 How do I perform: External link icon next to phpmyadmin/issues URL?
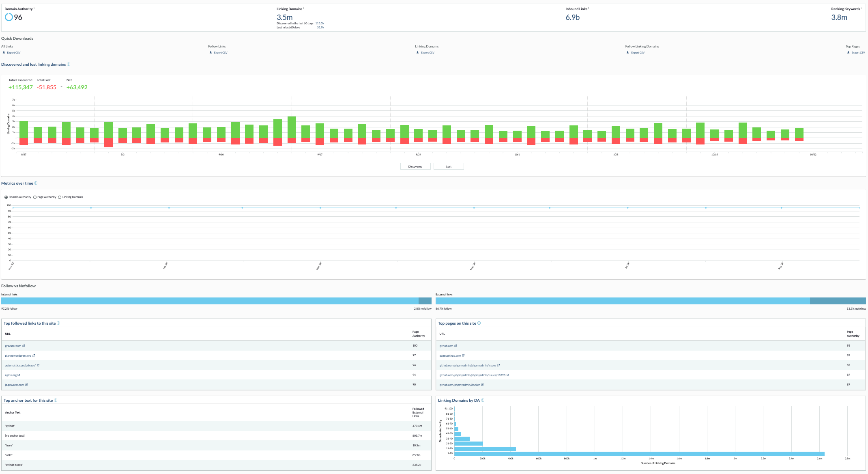498,365
